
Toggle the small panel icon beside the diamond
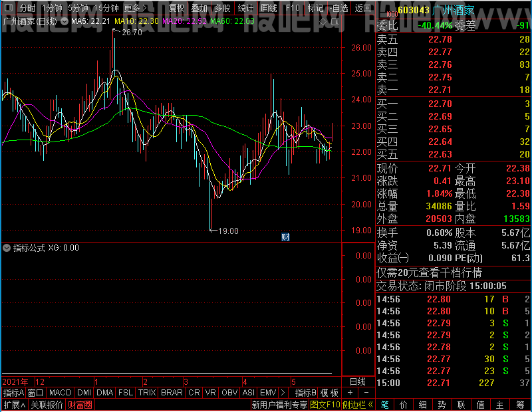(x=335, y=22)
